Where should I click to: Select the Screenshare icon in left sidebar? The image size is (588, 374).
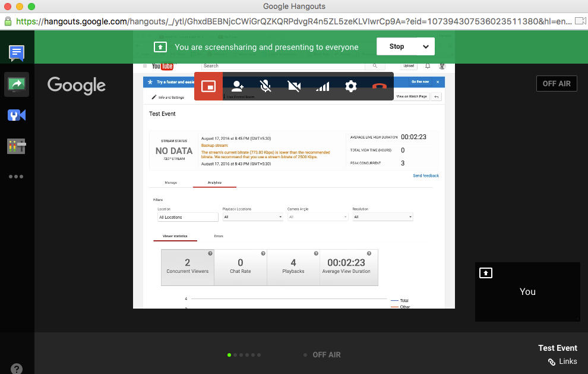pos(17,84)
